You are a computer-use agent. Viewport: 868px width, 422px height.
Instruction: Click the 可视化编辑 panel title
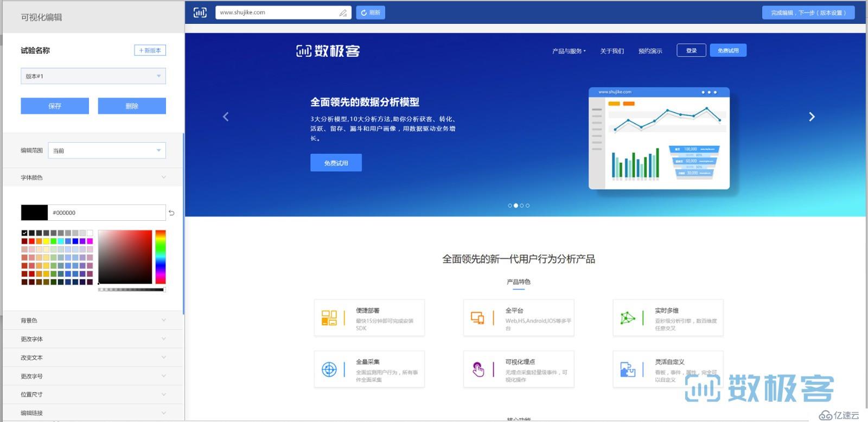click(x=41, y=17)
